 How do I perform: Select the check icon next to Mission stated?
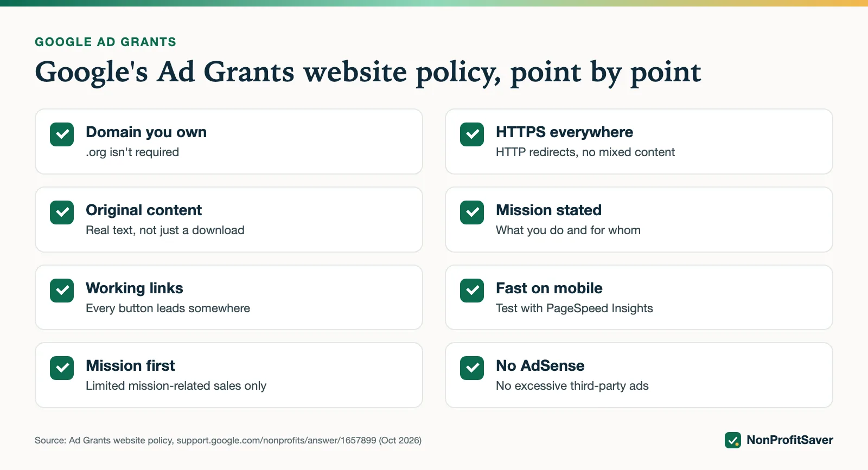pyautogui.click(x=472, y=213)
